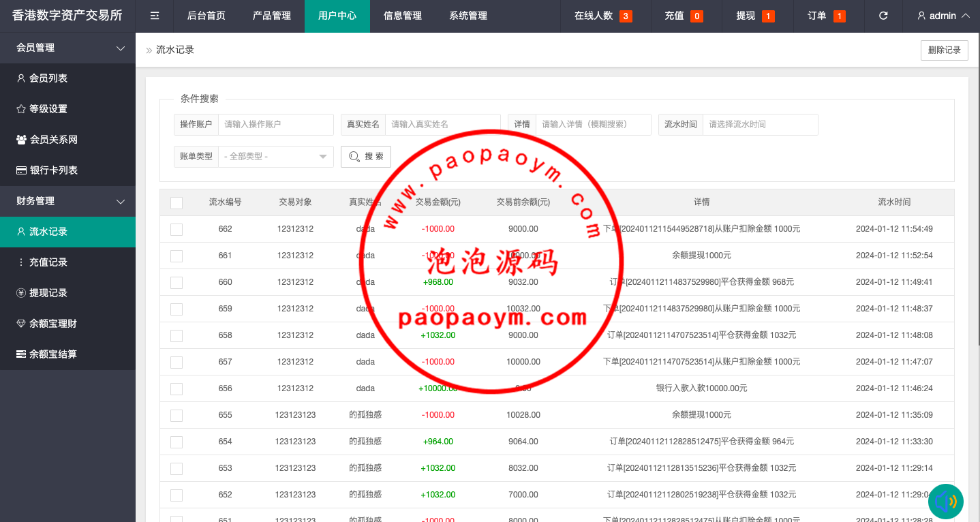Open the 产品管理 top tab
The width and height of the screenshot is (980, 522).
pos(272,16)
